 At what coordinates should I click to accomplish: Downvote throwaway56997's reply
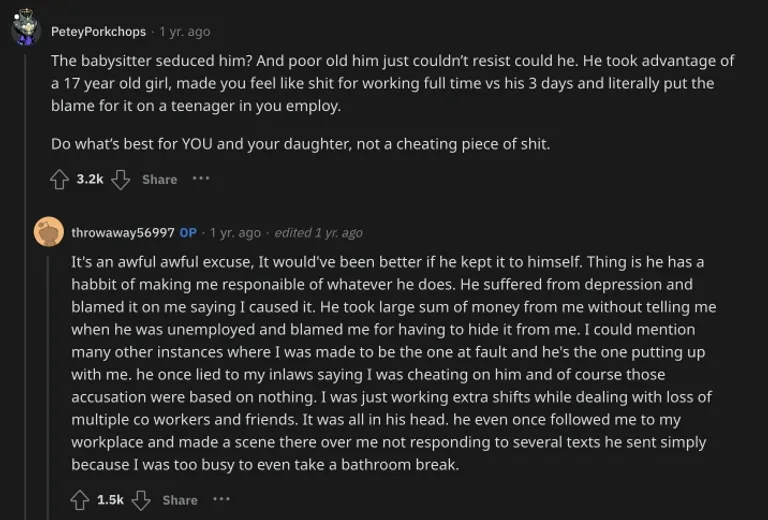point(141,499)
